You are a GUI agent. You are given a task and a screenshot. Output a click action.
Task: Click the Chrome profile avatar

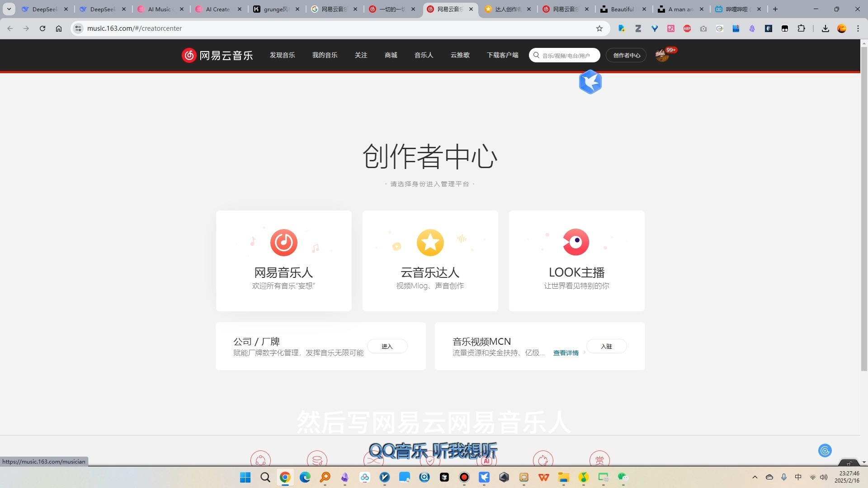(842, 28)
